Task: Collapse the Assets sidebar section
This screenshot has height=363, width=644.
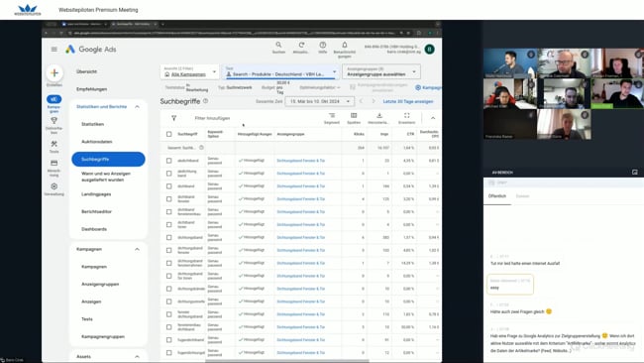Action: 137,356
